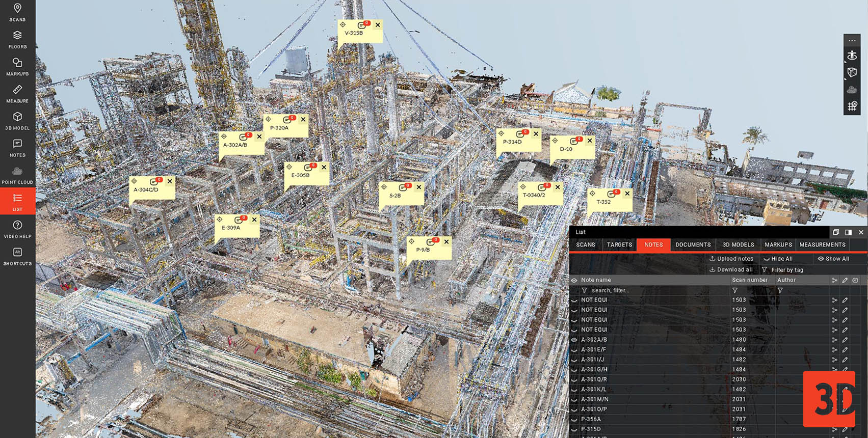The height and width of the screenshot is (438, 868).
Task: Toggle the List panel split-view layout icon
Action: point(848,232)
